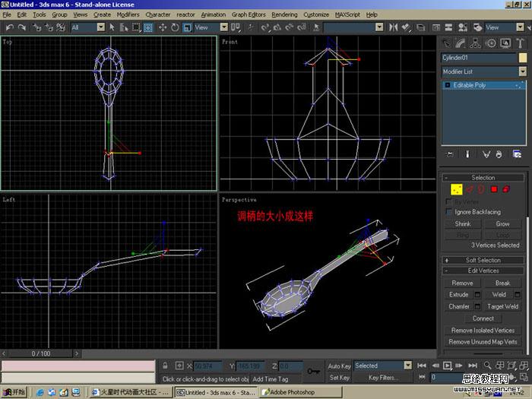This screenshot has height=399, width=532.
Task: Toggle Show End Result icon
Action: [x=467, y=154]
